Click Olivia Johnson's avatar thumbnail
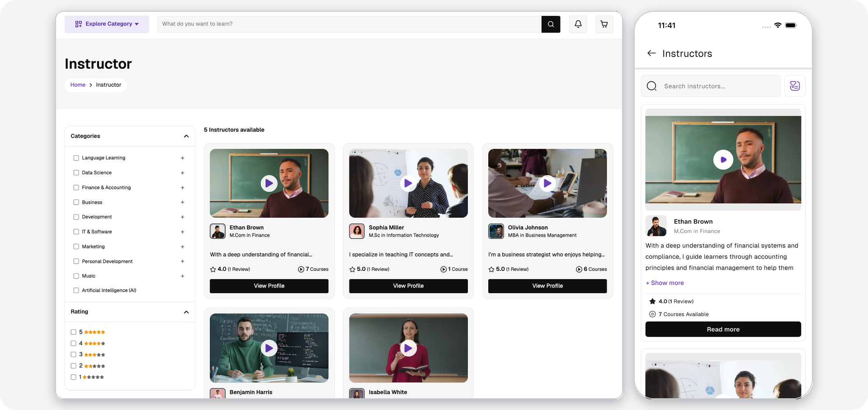 click(x=496, y=231)
